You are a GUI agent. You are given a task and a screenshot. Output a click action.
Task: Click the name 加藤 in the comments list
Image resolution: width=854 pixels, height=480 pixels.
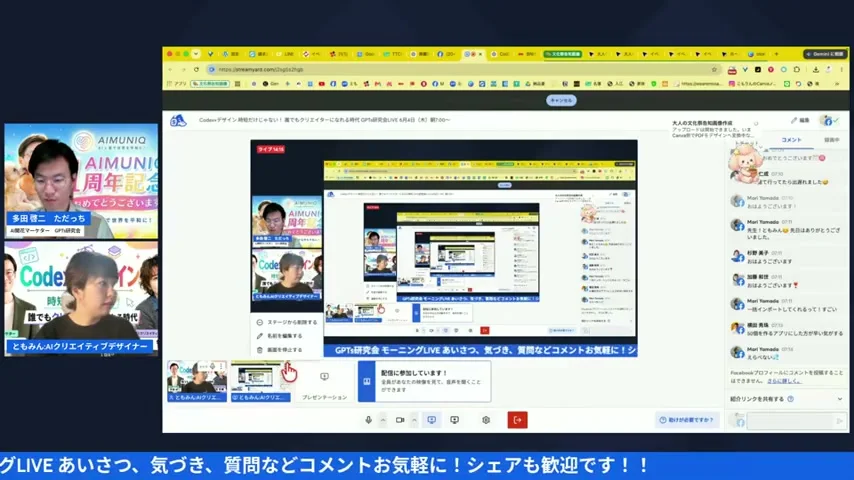point(757,277)
